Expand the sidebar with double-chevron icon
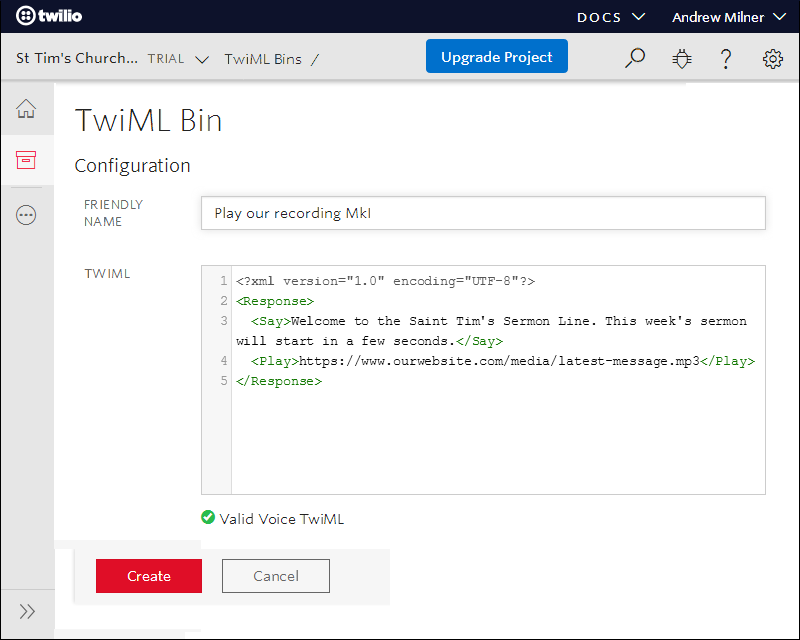The height and width of the screenshot is (640, 800). click(x=27, y=611)
